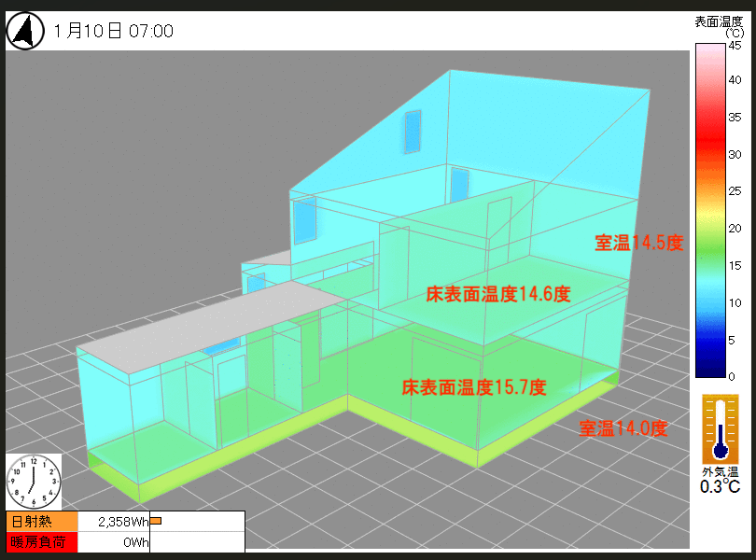
Task: Click the analog clock icon
Action: 34,481
